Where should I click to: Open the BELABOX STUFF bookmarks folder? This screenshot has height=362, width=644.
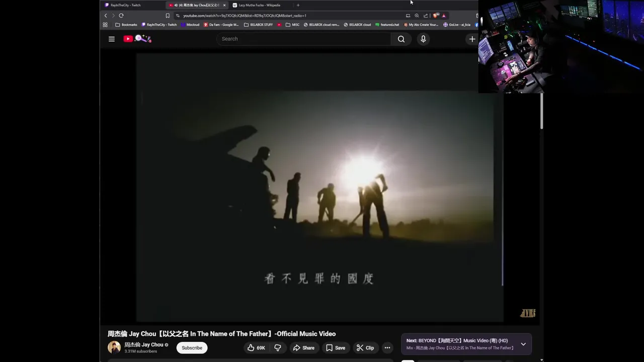coord(258,25)
